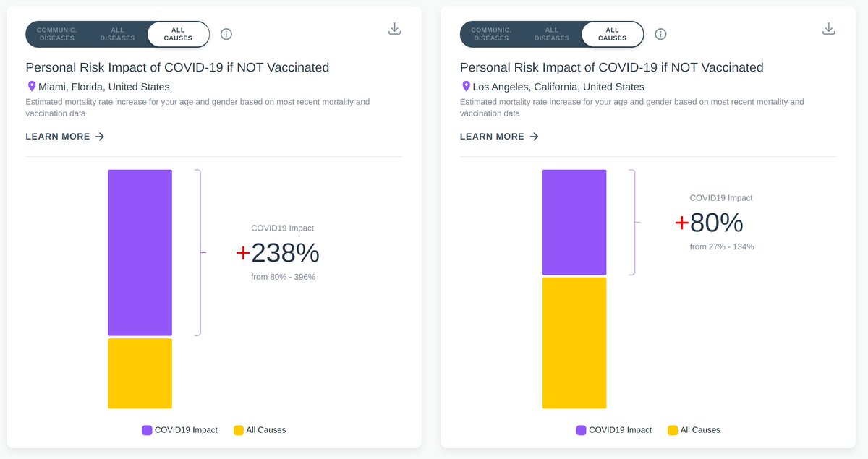Click Miami, Florida, United States location text
Image resolution: width=868 pixels, height=459 pixels.
[x=104, y=87]
